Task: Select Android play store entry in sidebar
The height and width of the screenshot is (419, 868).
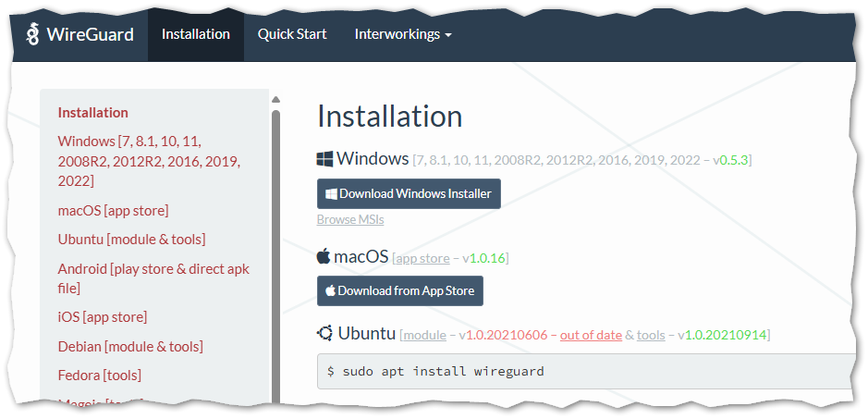Action: coord(153,277)
